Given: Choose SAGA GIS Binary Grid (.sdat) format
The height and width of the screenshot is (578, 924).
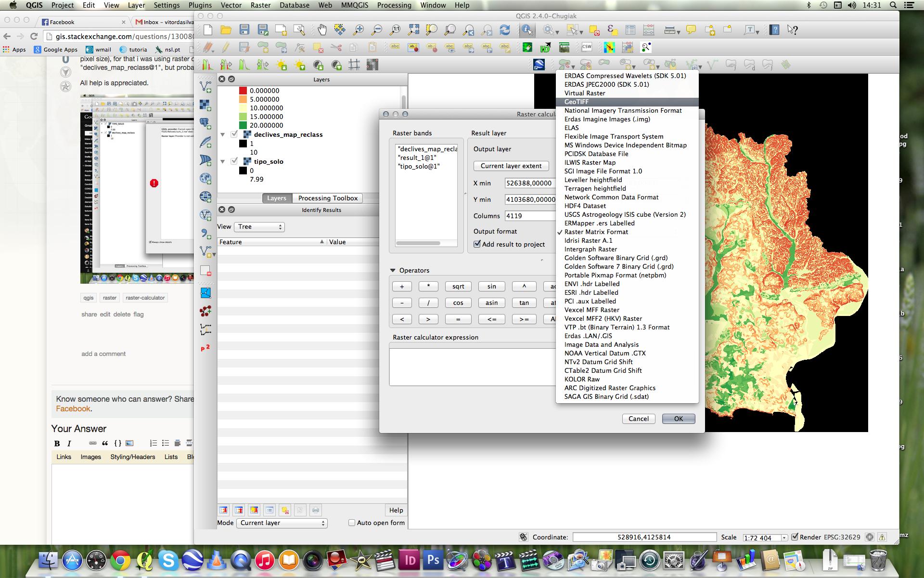Looking at the screenshot, I should (x=627, y=396).
